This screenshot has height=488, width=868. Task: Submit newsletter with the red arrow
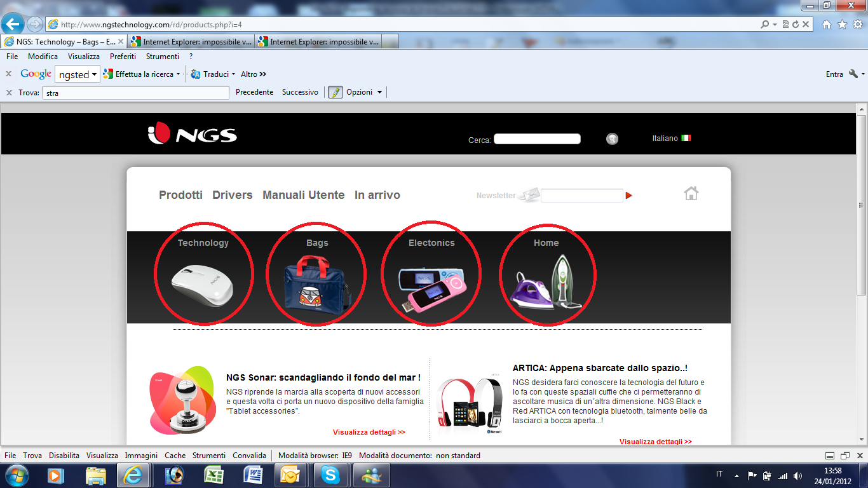pyautogui.click(x=628, y=196)
